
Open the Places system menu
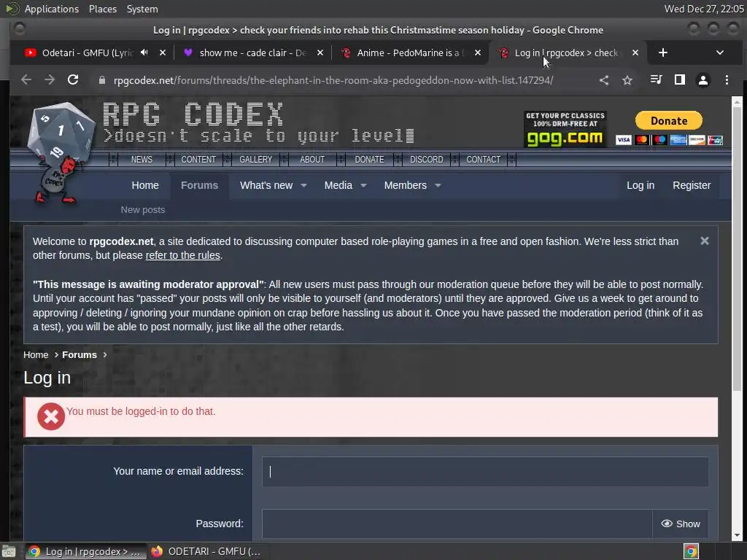[x=102, y=9]
